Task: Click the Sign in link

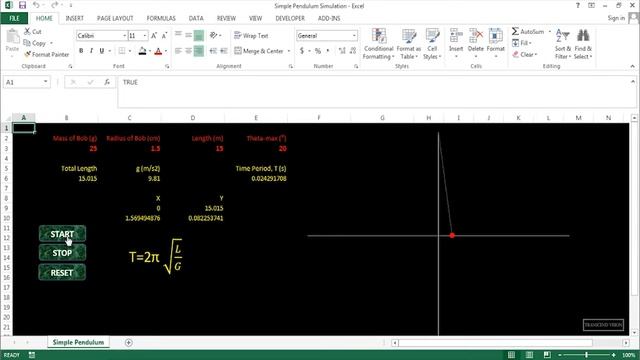Action: [x=616, y=18]
